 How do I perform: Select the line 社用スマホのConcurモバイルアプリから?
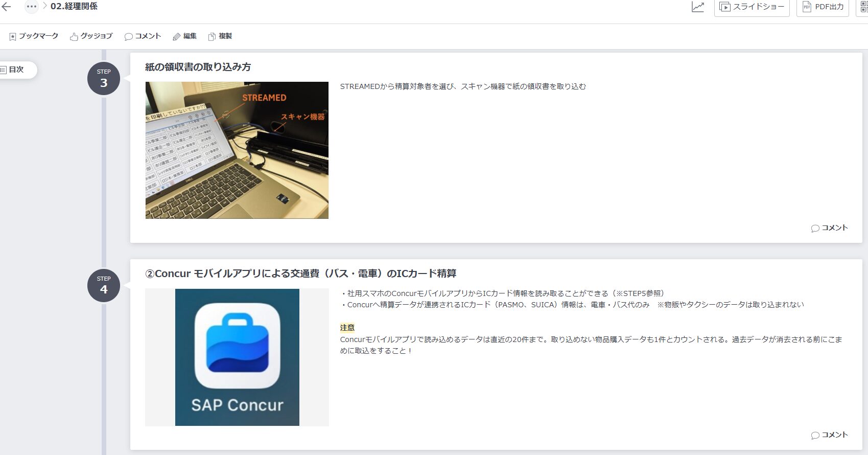pyautogui.click(x=504, y=293)
